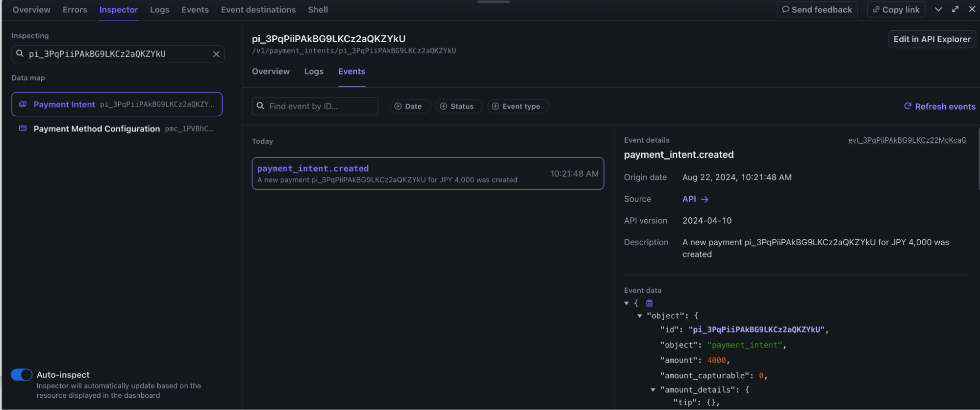Add a Status filter

point(458,106)
